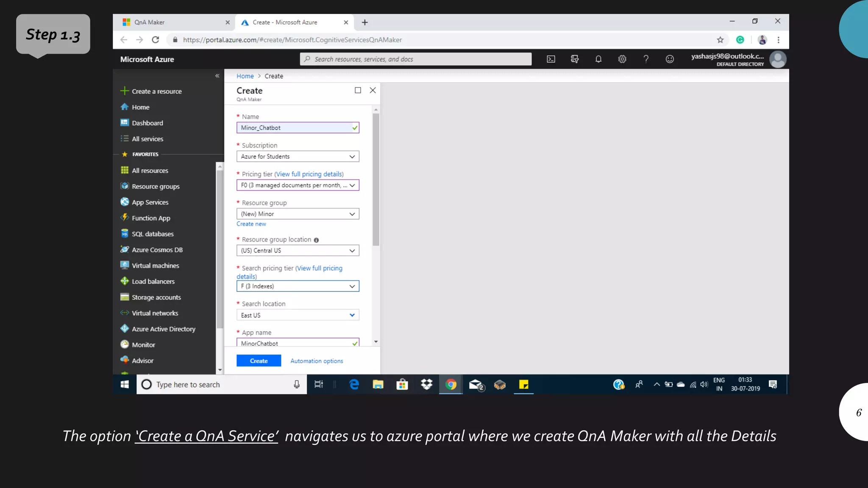This screenshot has width=868, height=488.
Task: Click the info icon beside Resource group location
Action: click(316, 240)
